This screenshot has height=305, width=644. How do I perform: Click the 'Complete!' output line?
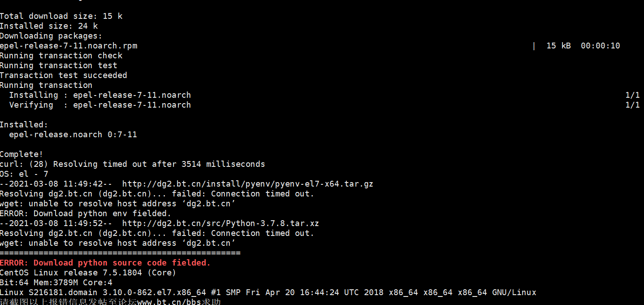tap(22, 154)
